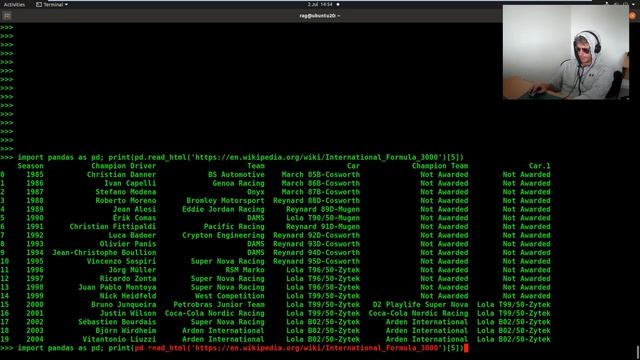Click the 'Champion Driver' column header
Screen dimensions: 640x360
[124, 166]
